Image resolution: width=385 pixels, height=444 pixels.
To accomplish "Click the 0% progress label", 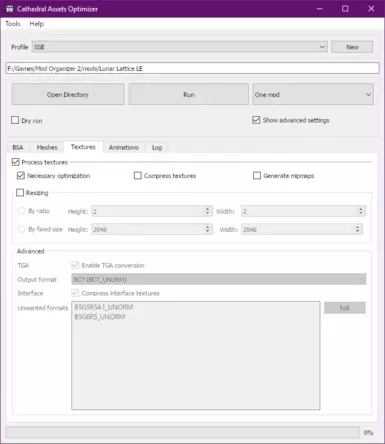I will point(369,433).
